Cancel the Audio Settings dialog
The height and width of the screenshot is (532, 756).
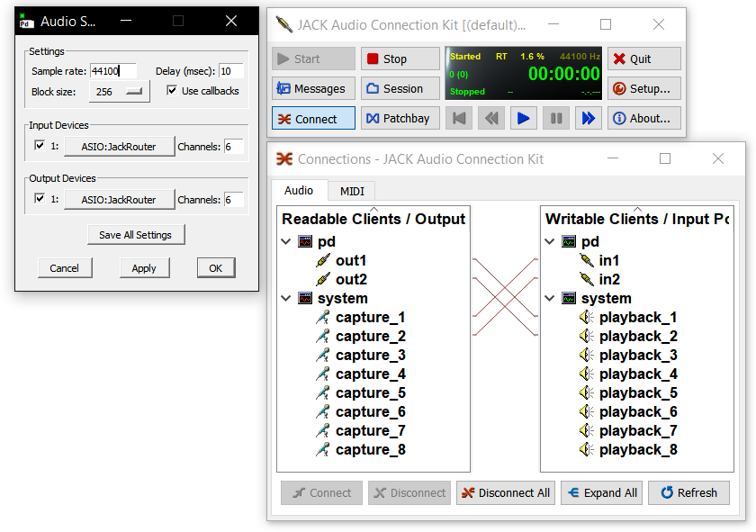pos(65,268)
